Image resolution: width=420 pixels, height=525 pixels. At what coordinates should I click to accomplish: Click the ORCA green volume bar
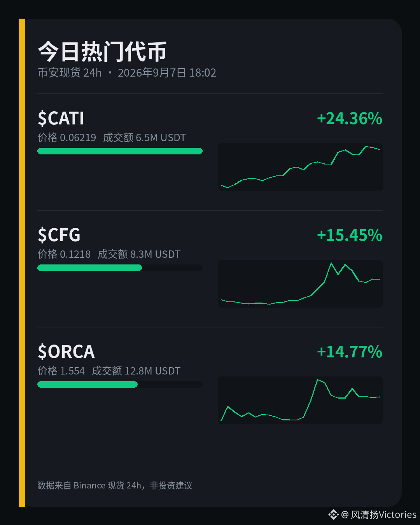pos(87,384)
